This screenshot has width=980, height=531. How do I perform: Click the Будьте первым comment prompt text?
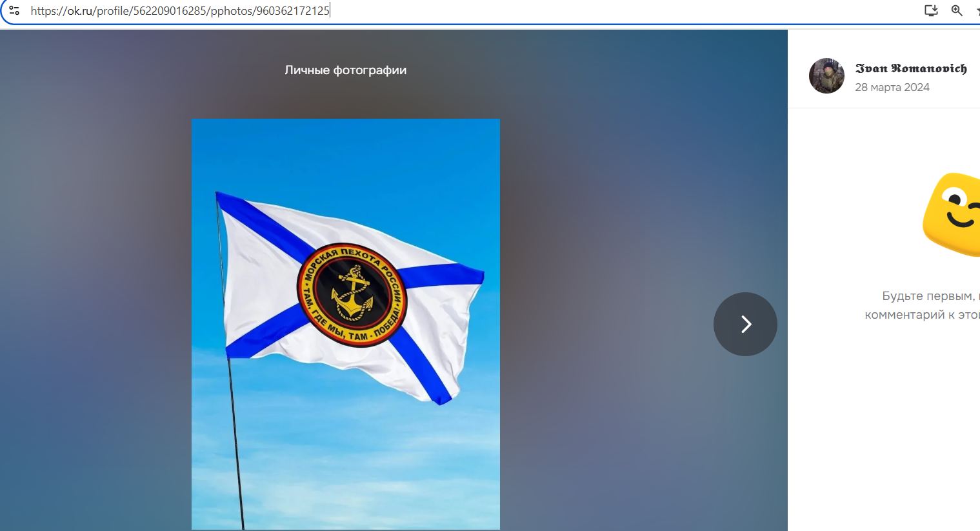click(930, 296)
